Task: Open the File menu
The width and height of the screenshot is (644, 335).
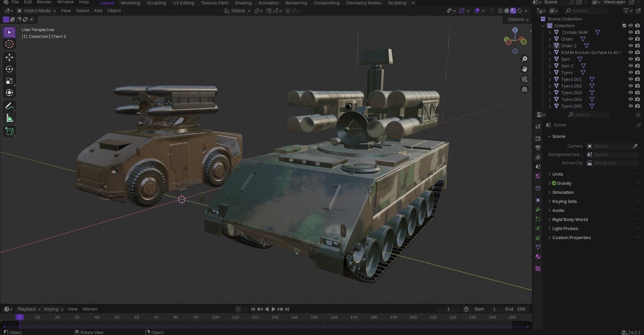Action: (x=15, y=2)
